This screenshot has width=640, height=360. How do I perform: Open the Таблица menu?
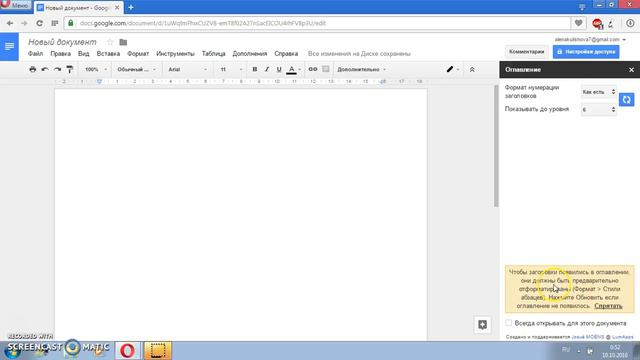point(213,53)
